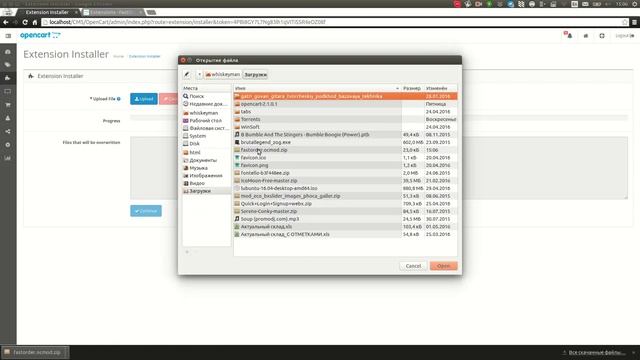Select the B Bumble And The Stingers file

coord(345,135)
